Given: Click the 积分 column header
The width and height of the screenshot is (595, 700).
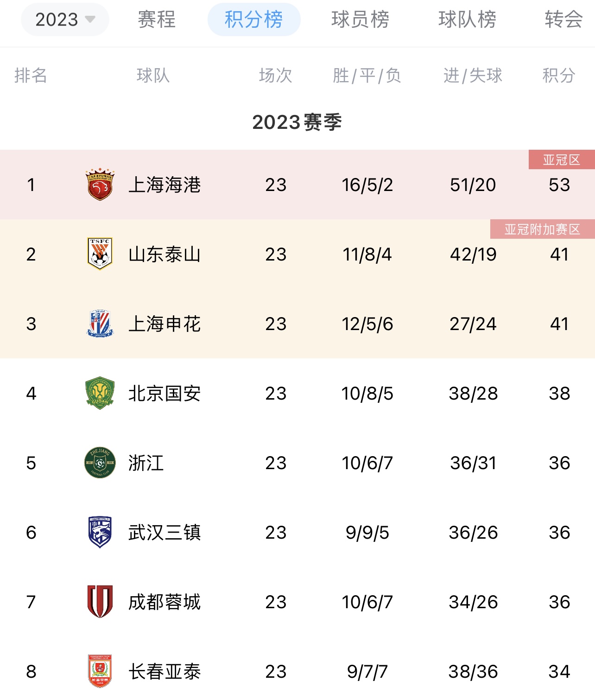Looking at the screenshot, I should [x=559, y=75].
